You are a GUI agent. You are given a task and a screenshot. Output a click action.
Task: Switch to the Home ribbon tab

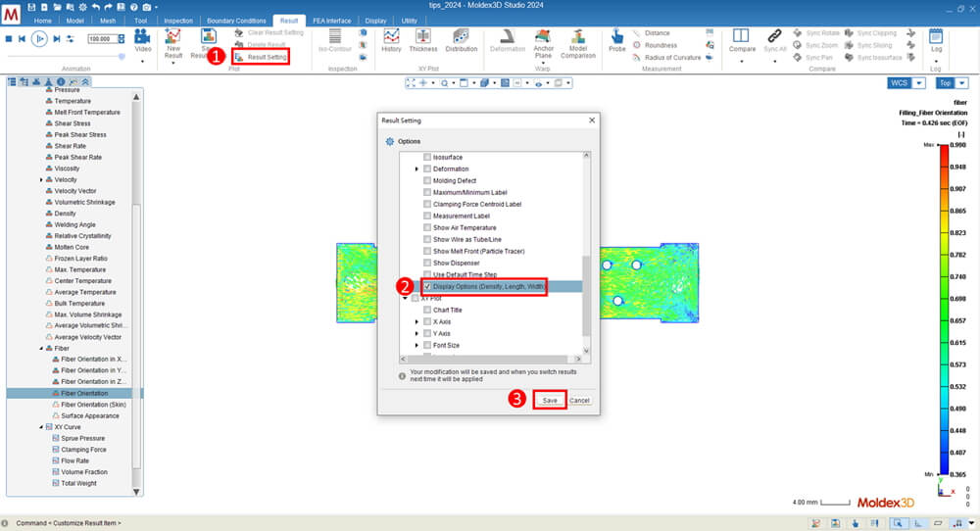(42, 21)
